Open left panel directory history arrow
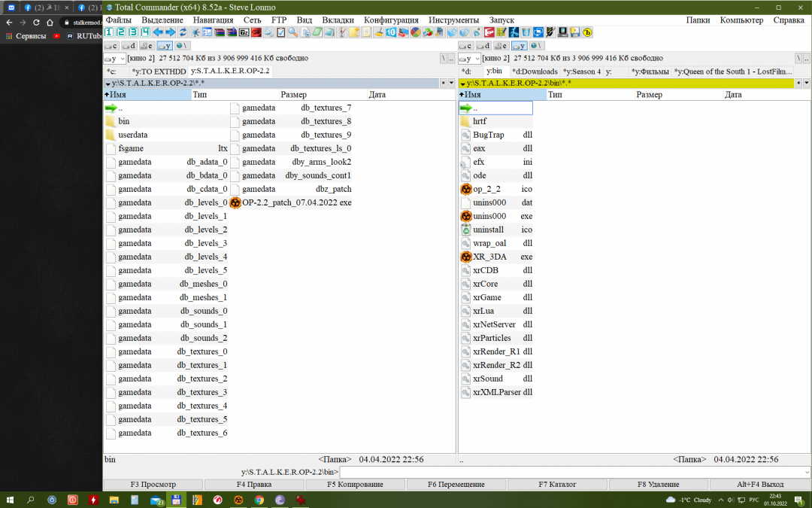 point(451,83)
